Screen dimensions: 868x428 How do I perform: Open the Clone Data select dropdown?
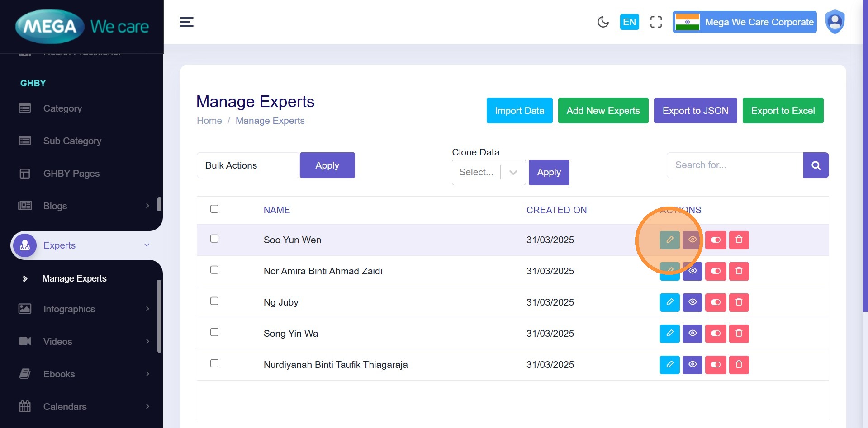pos(489,172)
